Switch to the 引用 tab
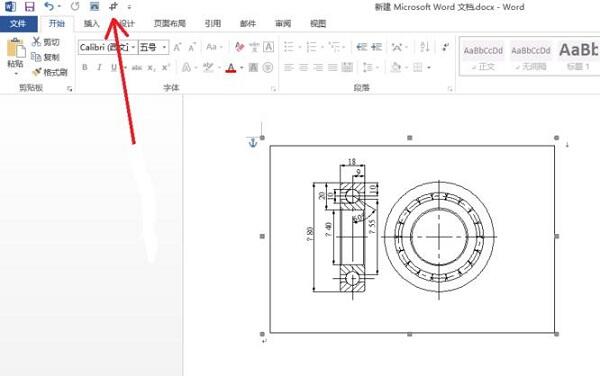Image resolution: width=600 pixels, height=376 pixels. click(x=213, y=24)
